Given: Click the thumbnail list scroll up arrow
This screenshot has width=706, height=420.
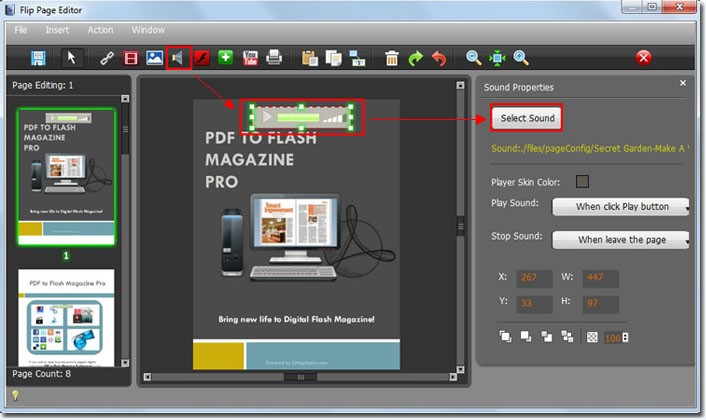Looking at the screenshot, I should 125,99.
